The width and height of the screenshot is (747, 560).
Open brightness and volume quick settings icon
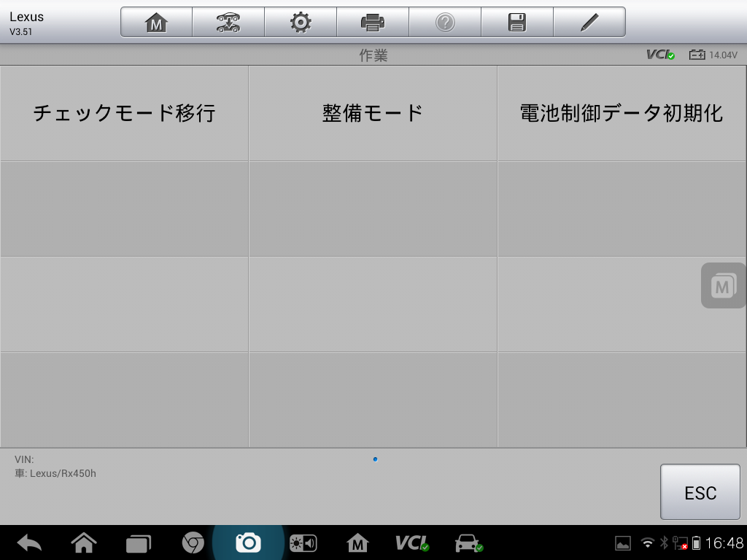pos(303,542)
